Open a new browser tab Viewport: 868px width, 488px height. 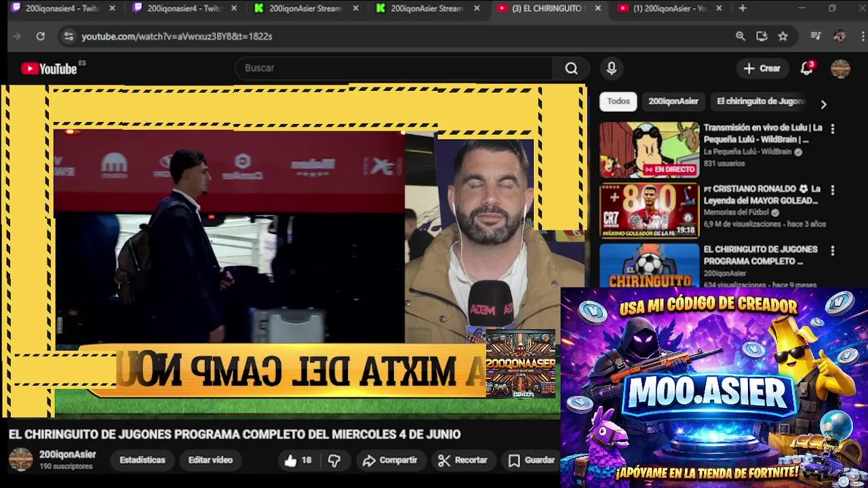[x=743, y=8]
